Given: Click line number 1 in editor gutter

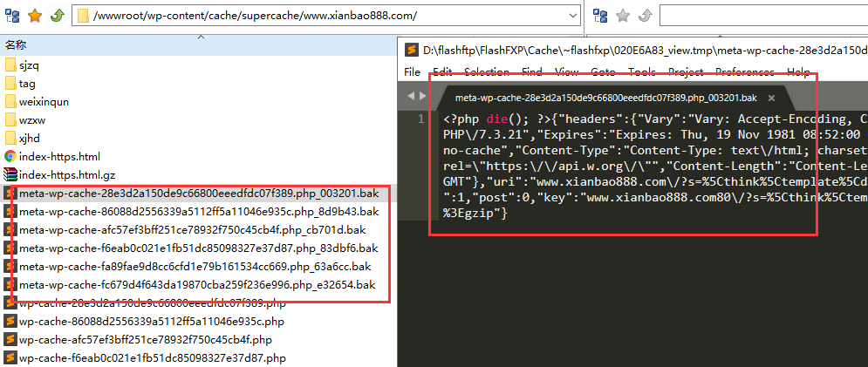Looking at the screenshot, I should coord(421,119).
